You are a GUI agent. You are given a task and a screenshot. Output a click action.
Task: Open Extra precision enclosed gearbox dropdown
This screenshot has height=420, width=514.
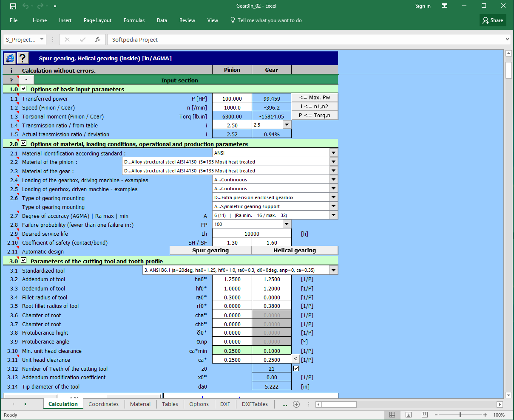[334, 197]
